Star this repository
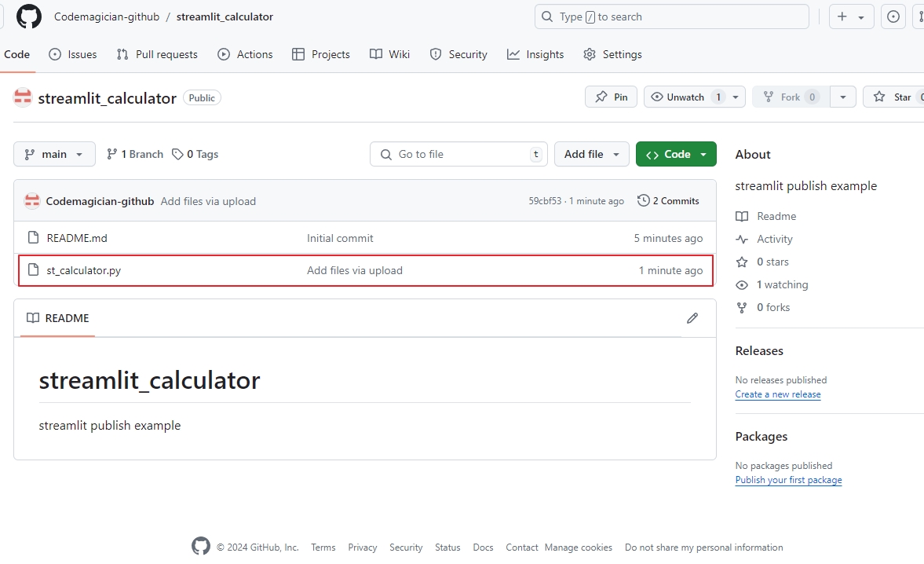The width and height of the screenshot is (924, 564). pyautogui.click(x=893, y=97)
